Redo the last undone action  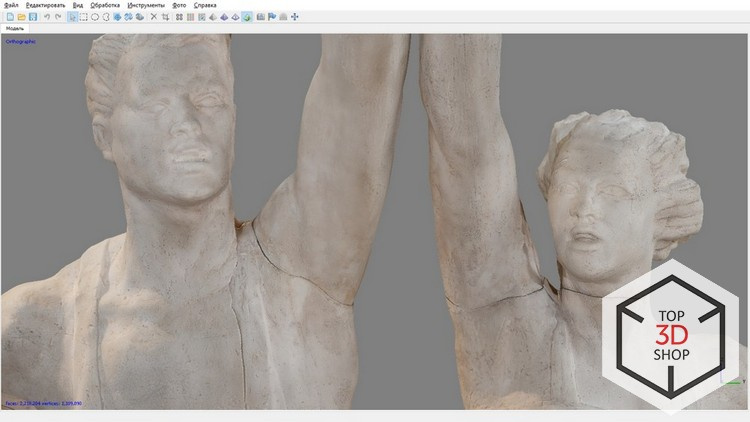58,17
